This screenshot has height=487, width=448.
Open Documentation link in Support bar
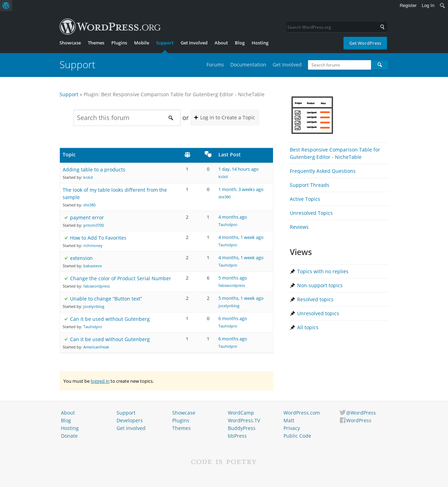[x=248, y=65]
